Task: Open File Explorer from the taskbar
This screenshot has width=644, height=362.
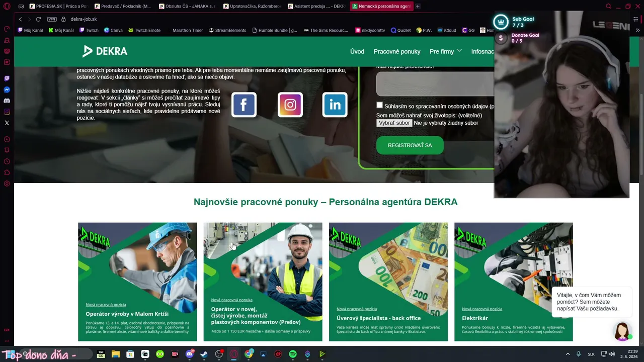Action: [x=115, y=354]
